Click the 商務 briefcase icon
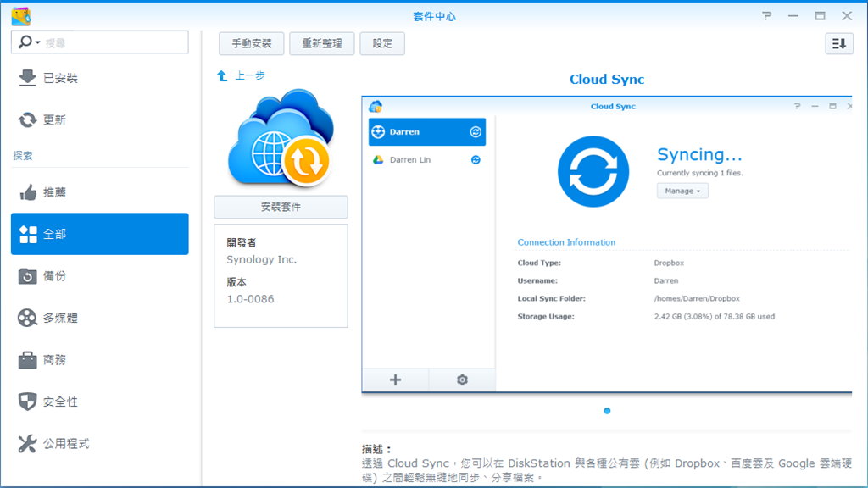 coord(27,359)
